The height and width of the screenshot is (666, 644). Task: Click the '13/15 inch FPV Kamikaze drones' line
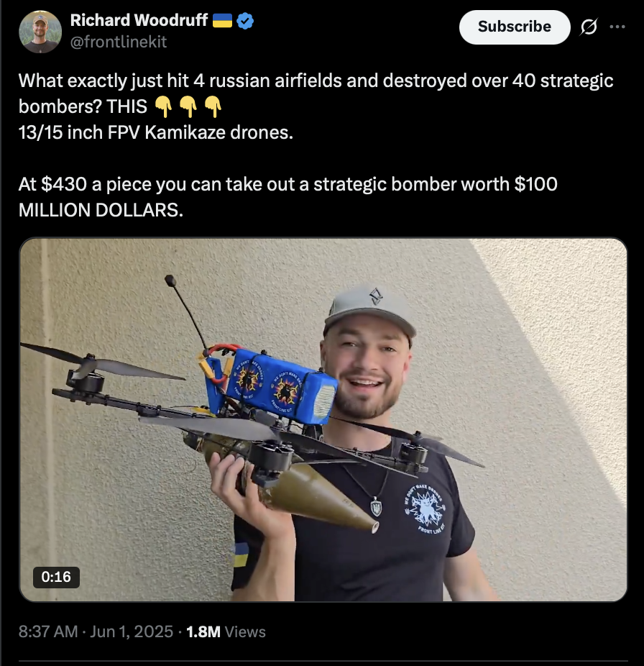tap(156, 132)
